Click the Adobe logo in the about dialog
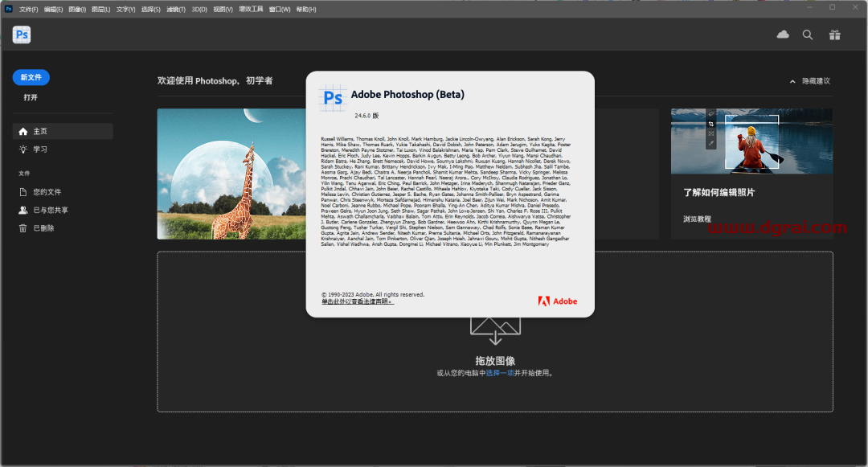The height and width of the screenshot is (467, 868). point(558,301)
